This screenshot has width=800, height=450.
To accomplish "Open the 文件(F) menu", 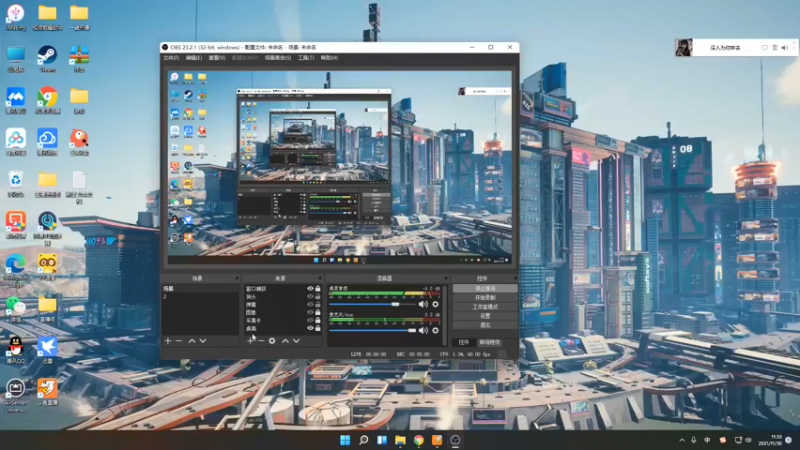I will (x=171, y=58).
